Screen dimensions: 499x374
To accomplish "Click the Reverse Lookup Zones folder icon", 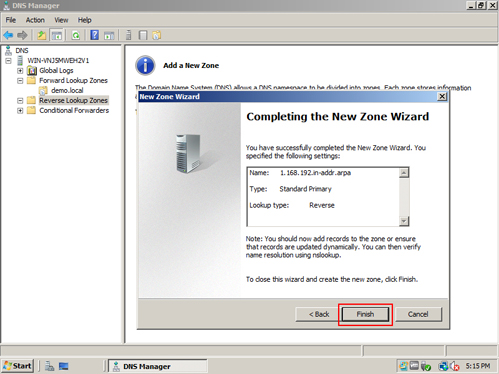I will pos(31,100).
